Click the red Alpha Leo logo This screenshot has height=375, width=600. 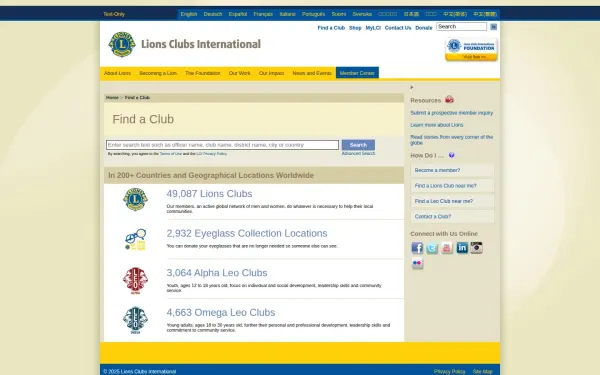click(135, 280)
